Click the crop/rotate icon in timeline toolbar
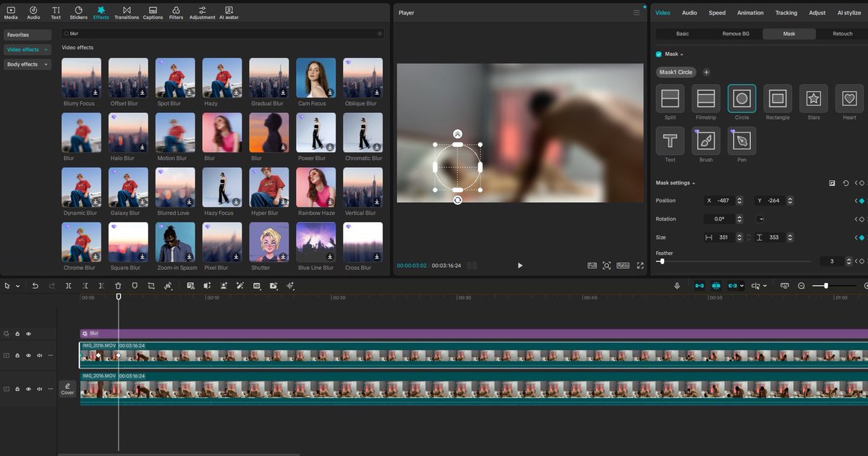 pyautogui.click(x=151, y=286)
